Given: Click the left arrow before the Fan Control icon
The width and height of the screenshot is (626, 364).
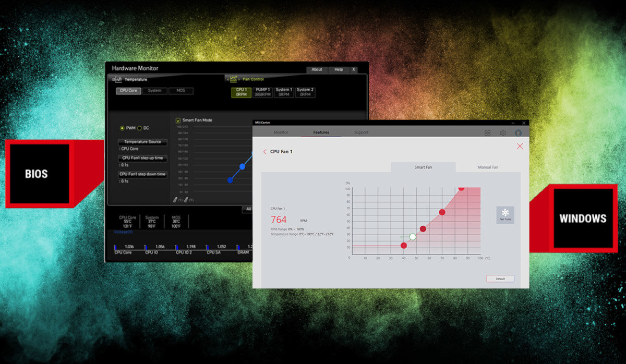Looking at the screenshot, I should click(227, 79).
